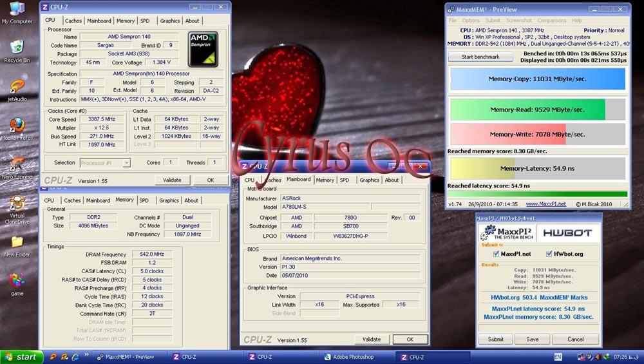The width and height of the screenshot is (644, 364).
Task: Click the motherboard Model field A780LM-S
Action: coord(326,207)
